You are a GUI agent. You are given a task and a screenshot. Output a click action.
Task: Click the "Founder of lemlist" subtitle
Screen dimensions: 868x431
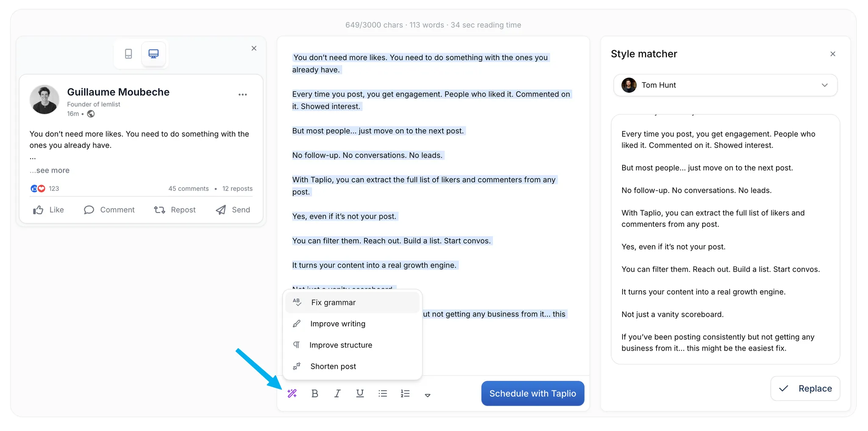[x=94, y=104]
